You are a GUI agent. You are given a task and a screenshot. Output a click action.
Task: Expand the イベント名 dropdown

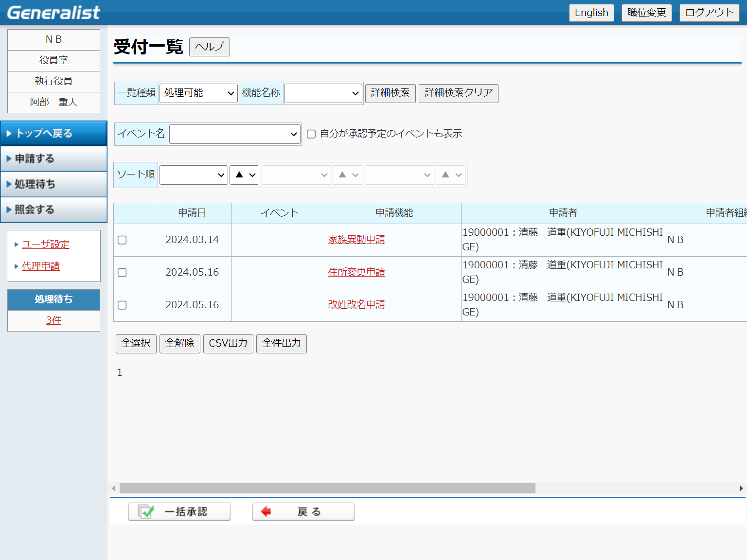(x=234, y=134)
